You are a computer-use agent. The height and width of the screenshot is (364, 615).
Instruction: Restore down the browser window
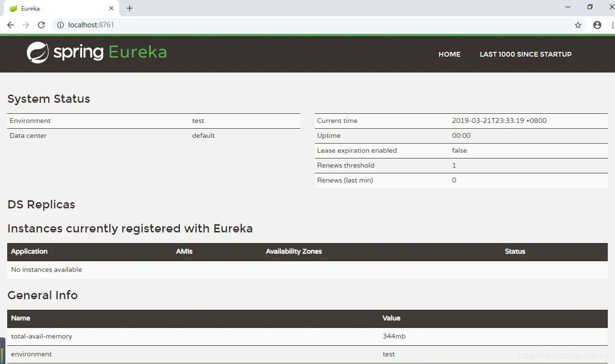pos(590,7)
